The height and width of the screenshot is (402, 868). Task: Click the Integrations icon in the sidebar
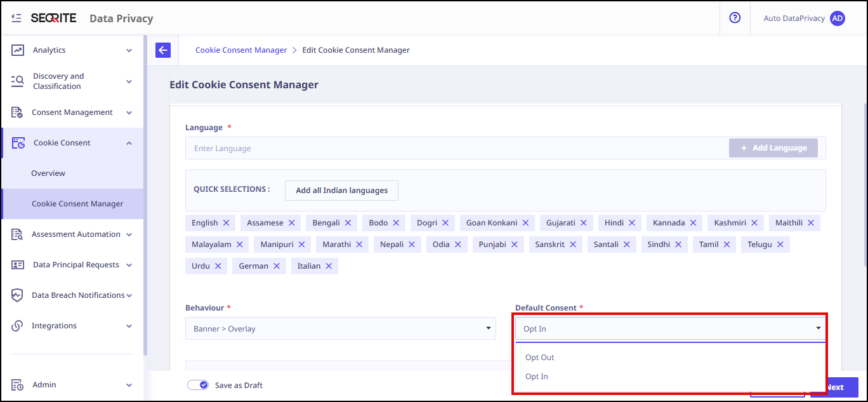tap(18, 326)
